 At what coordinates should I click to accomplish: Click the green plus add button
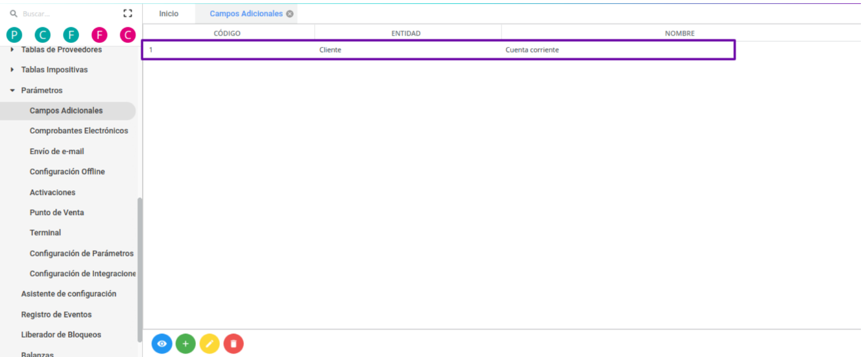coord(186,343)
